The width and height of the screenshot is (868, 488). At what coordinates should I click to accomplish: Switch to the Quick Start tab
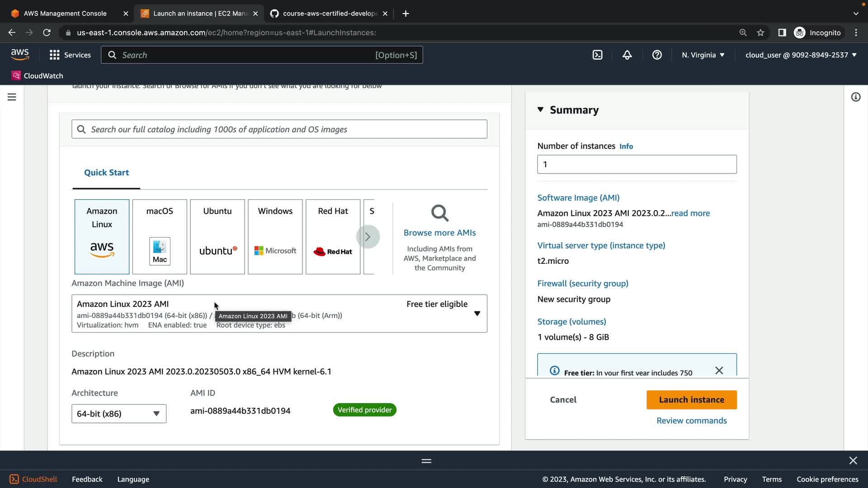(x=106, y=173)
